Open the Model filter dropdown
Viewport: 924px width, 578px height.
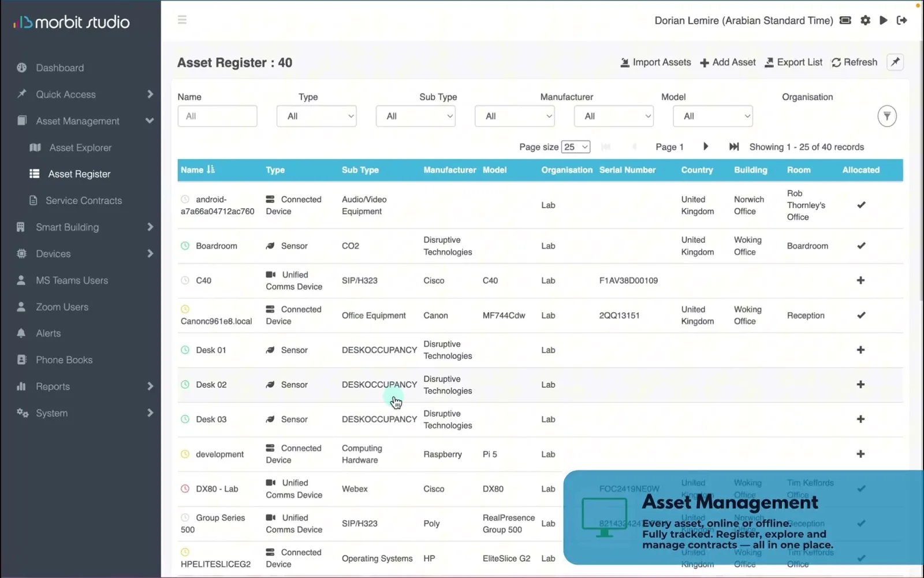pos(614,116)
